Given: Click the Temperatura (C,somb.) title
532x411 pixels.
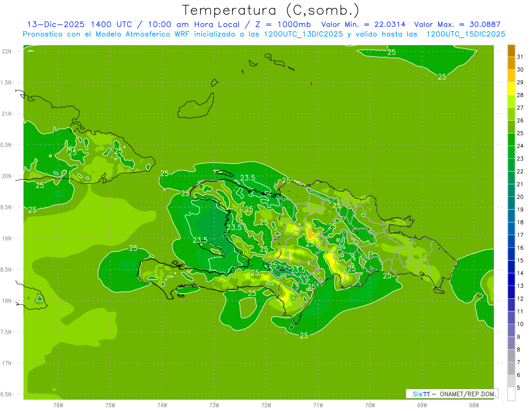Looking at the screenshot, I should click(271, 10).
